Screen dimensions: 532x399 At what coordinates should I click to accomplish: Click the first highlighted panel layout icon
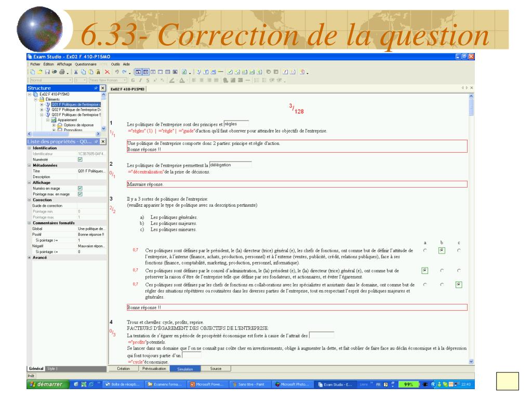pos(138,72)
